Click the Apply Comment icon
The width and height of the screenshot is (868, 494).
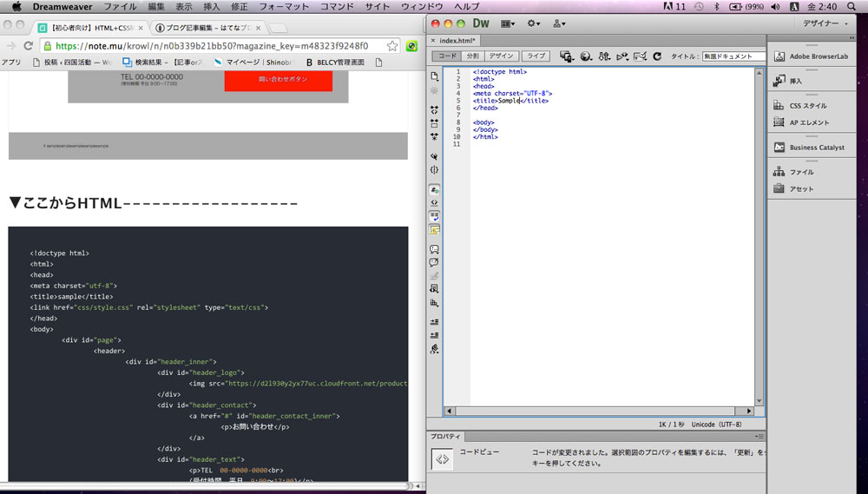click(x=435, y=249)
